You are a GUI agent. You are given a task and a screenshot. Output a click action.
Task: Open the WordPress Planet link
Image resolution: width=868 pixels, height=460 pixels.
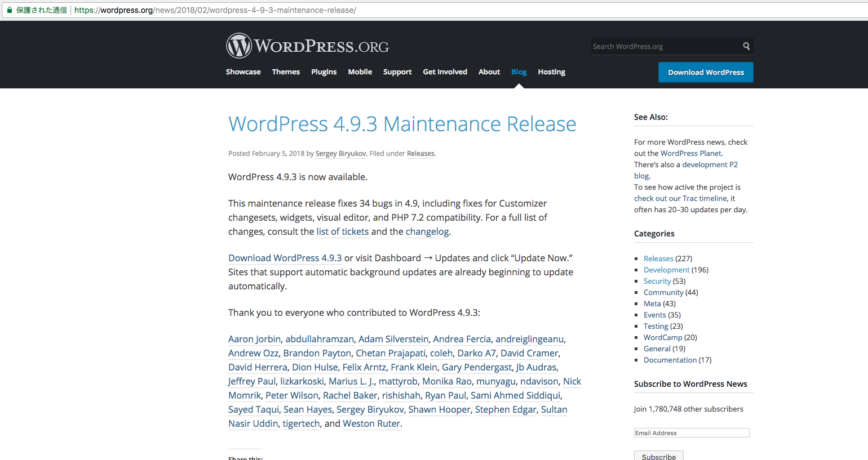coord(691,153)
